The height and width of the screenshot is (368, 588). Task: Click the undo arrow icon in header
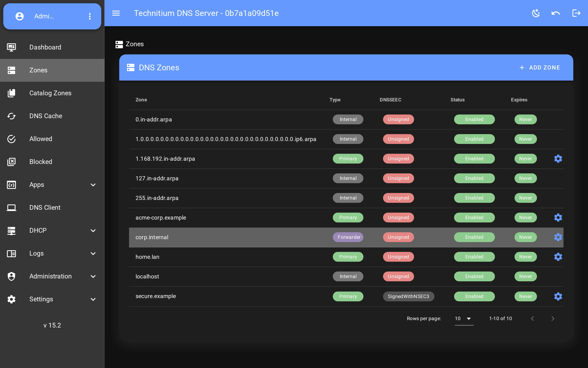[556, 13]
